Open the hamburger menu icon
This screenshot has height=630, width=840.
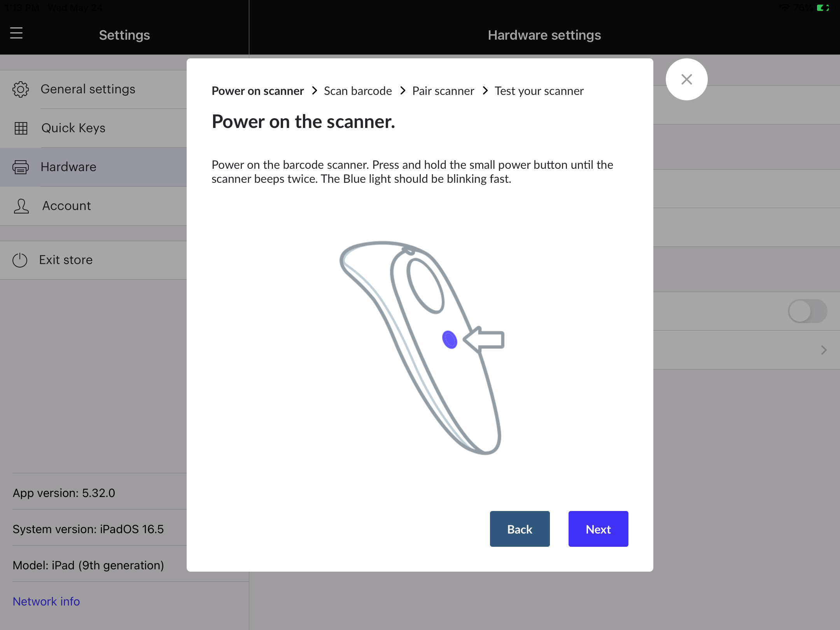click(16, 33)
